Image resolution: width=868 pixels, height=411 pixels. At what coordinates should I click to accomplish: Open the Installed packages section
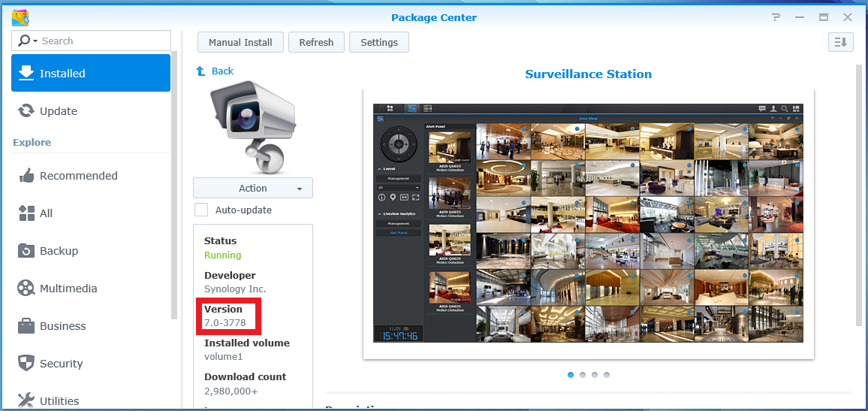[x=91, y=73]
